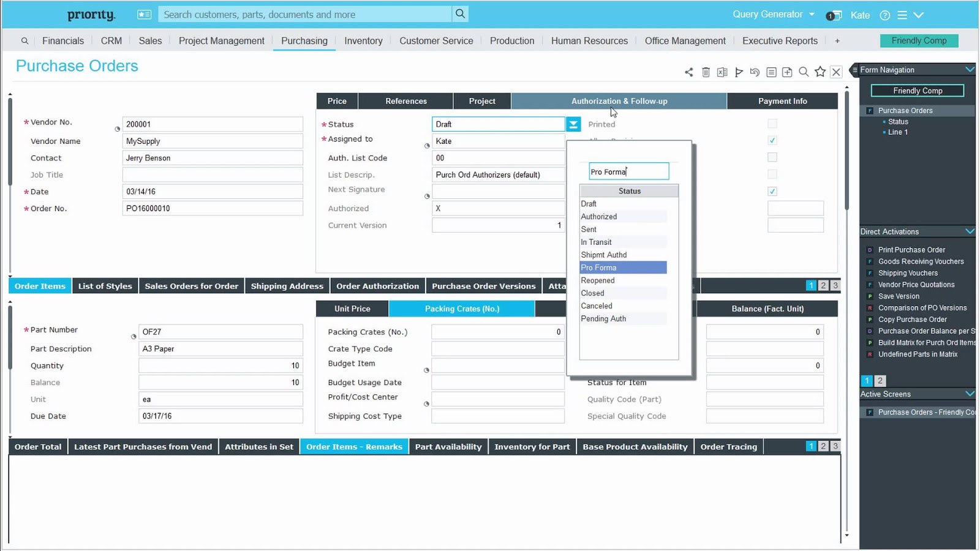Click the add menu plus button
Screen dimensions: 980x551
tap(837, 41)
